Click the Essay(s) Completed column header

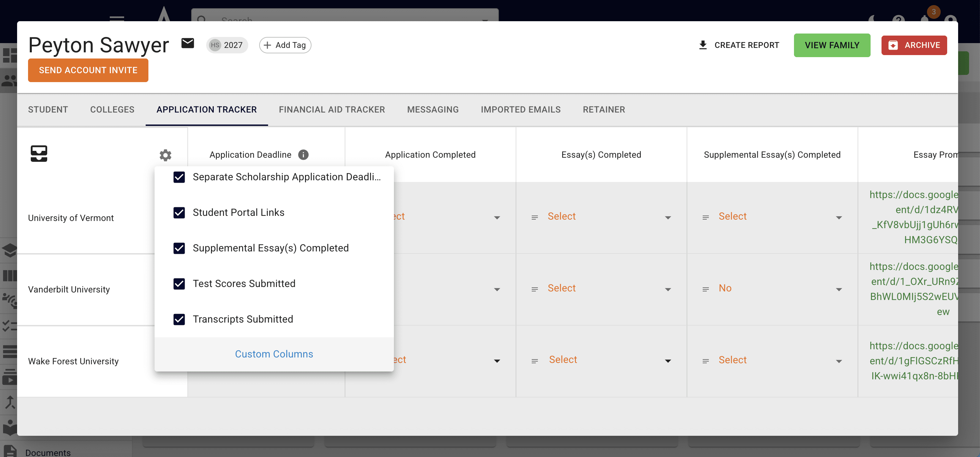[601, 155]
